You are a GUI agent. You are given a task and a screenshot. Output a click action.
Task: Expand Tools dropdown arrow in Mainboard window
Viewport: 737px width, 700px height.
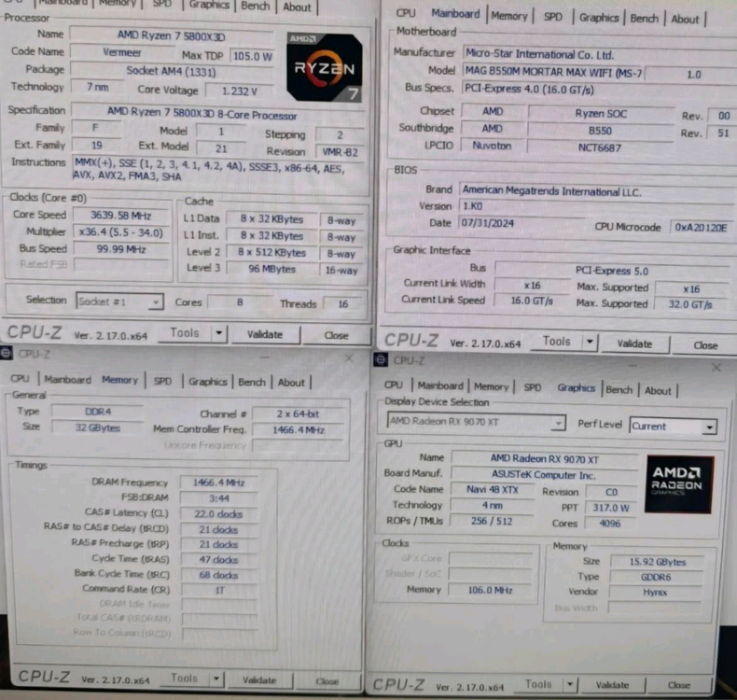[x=590, y=342]
